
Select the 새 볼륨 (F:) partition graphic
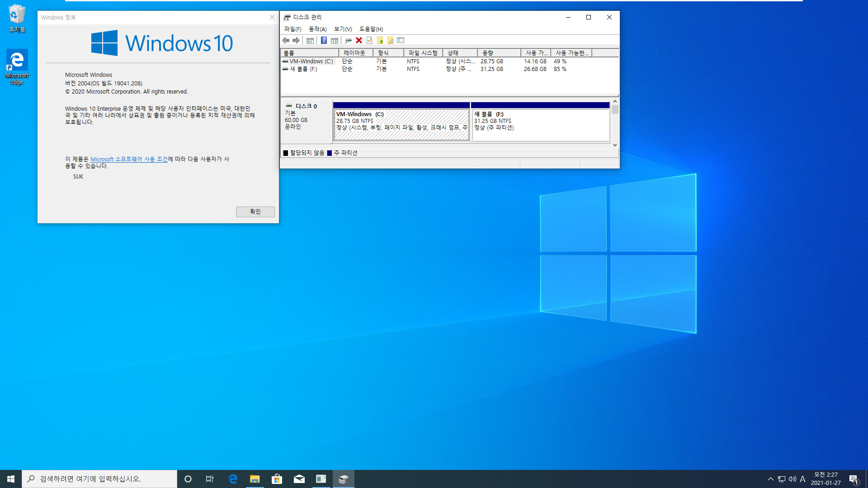pos(540,122)
